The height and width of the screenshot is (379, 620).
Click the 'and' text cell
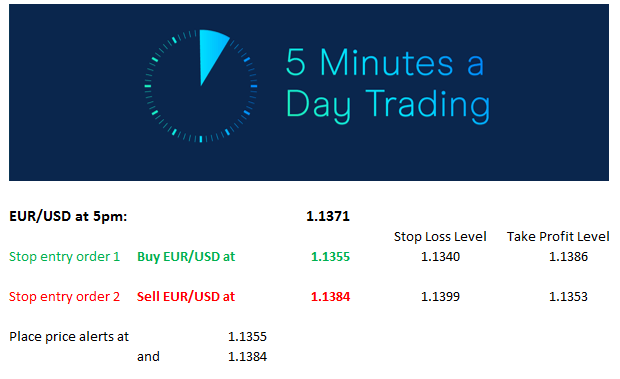(148, 356)
